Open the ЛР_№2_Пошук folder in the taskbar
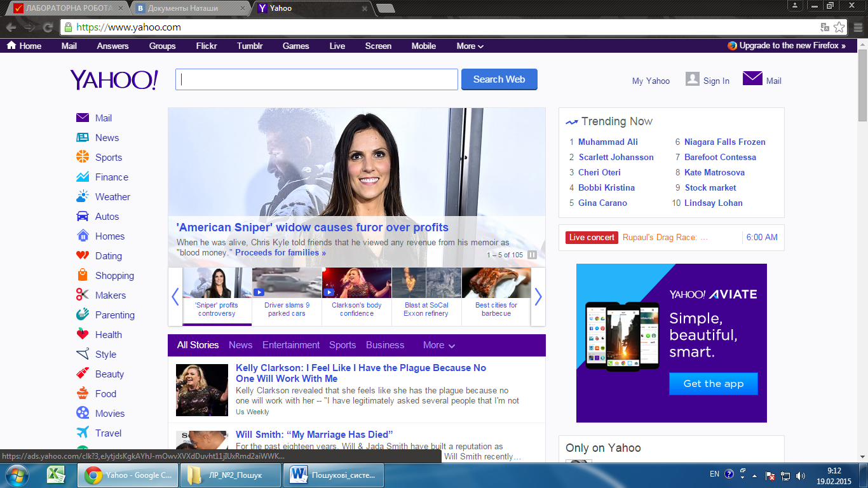 [x=230, y=475]
